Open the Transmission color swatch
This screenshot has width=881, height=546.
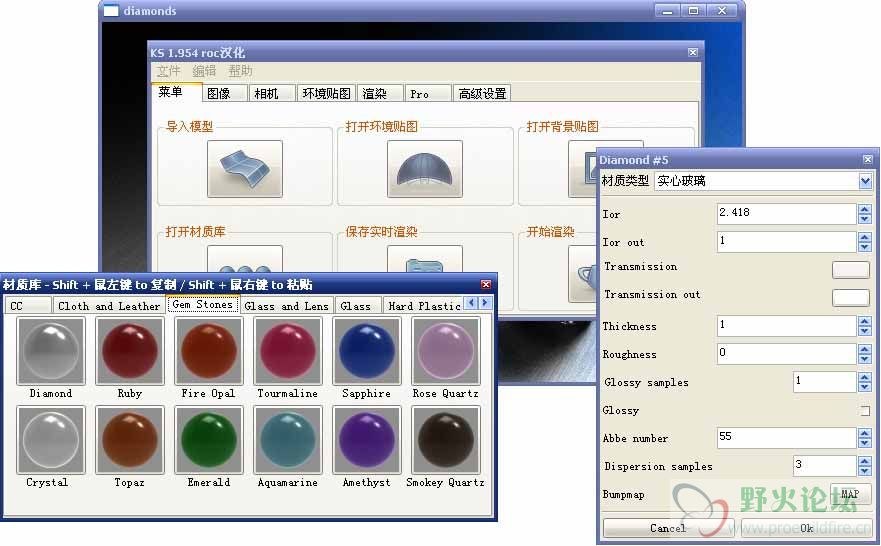pyautogui.click(x=850, y=269)
